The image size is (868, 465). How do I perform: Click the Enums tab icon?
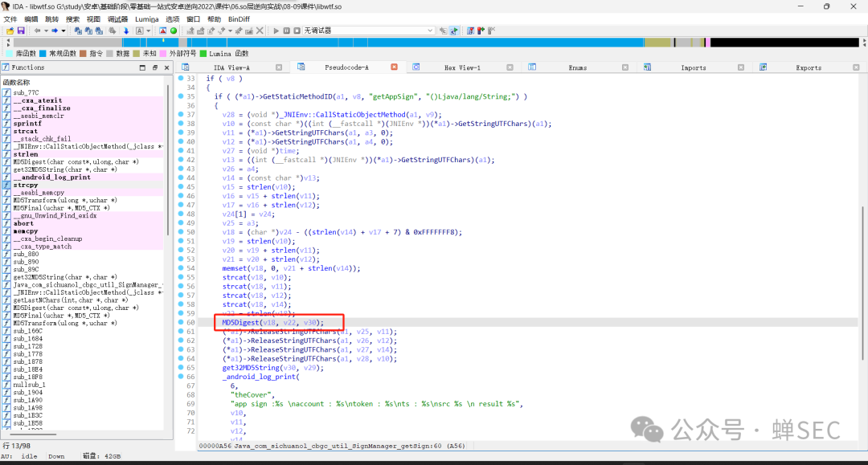pos(532,67)
